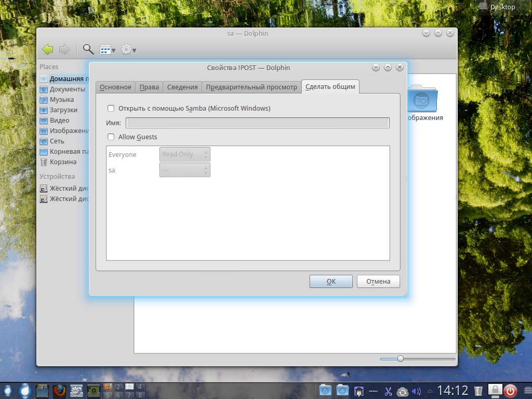This screenshot has height=399, width=532.
Task: Open the Everyone Read Only permission dropdown
Action: click(184, 154)
